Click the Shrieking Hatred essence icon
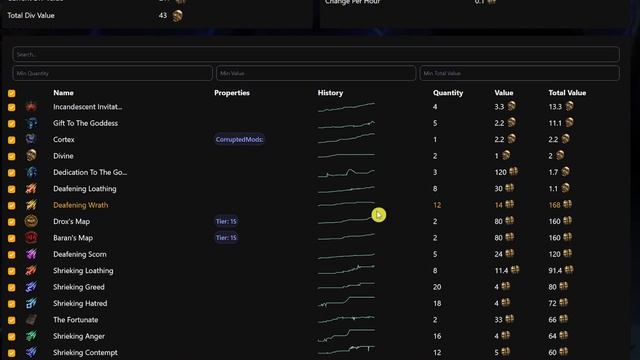 (x=31, y=303)
